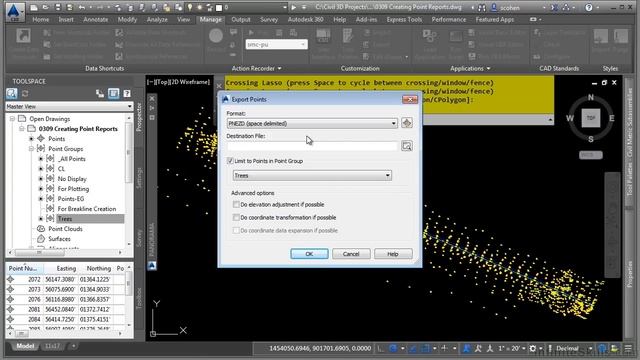Screen dimensions: 640x360
Task: Open the Insert ribbon tab
Action: click(66, 19)
